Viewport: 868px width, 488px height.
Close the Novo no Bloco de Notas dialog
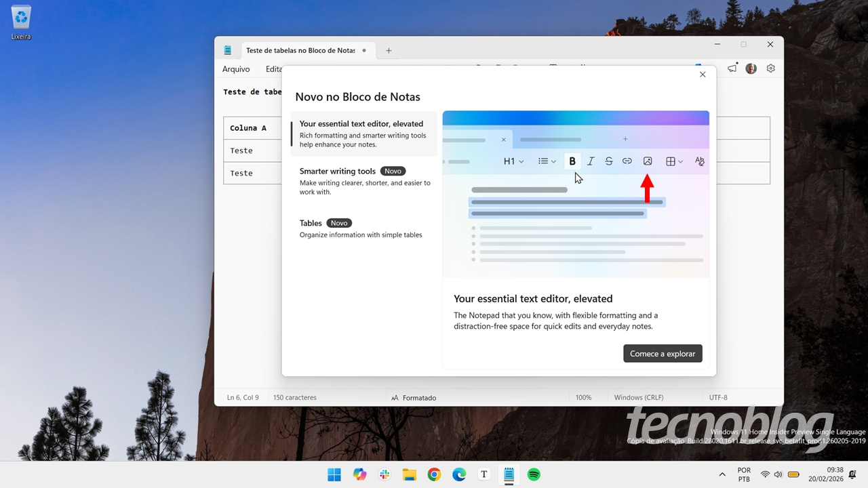coord(703,75)
